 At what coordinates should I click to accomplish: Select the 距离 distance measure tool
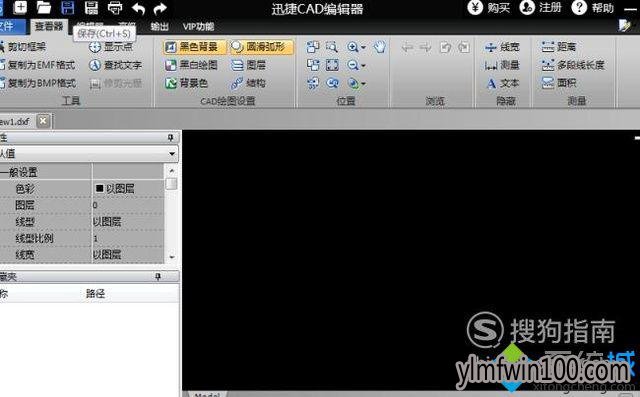click(558, 47)
